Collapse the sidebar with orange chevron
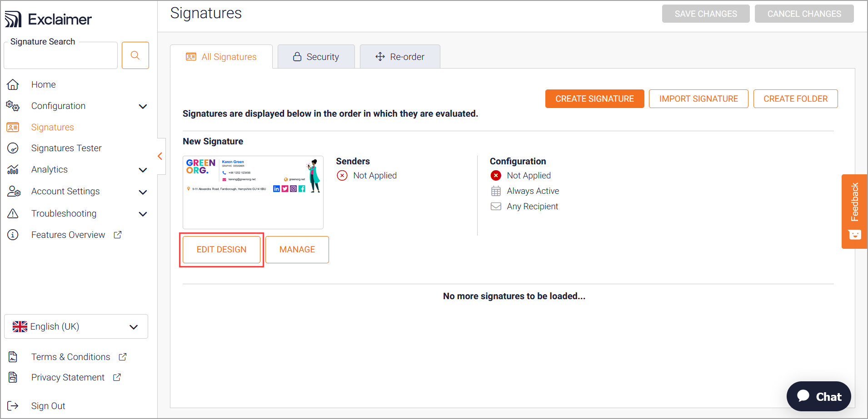The image size is (868, 419). [160, 156]
